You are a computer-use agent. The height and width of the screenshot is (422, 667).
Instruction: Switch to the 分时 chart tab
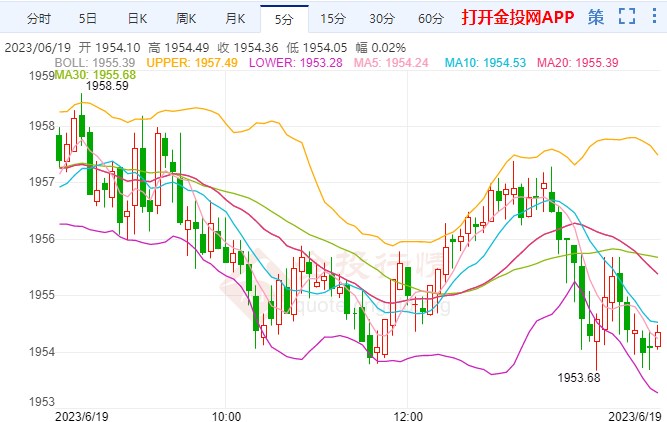(x=39, y=19)
